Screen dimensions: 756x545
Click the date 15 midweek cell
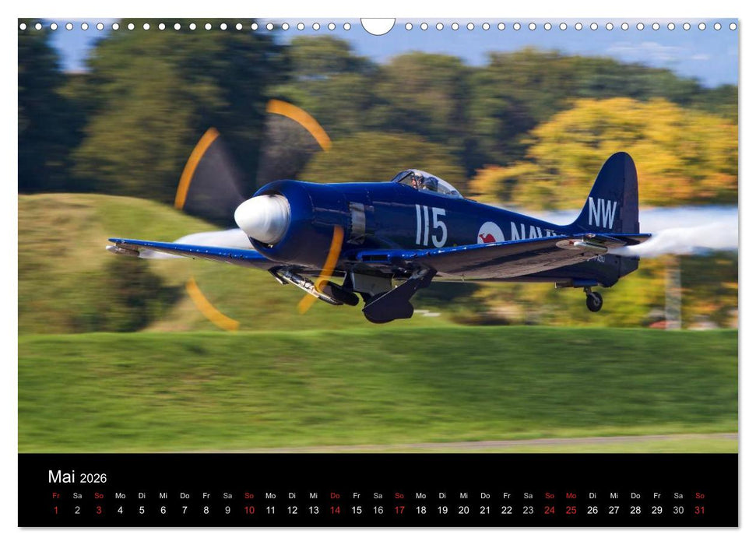(357, 509)
